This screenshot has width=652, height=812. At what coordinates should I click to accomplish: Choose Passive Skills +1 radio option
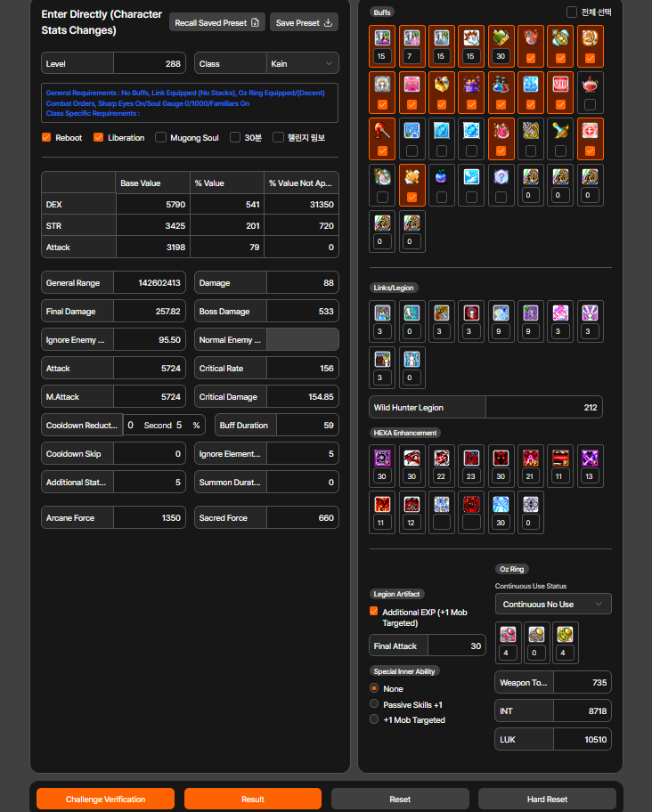tap(374, 703)
